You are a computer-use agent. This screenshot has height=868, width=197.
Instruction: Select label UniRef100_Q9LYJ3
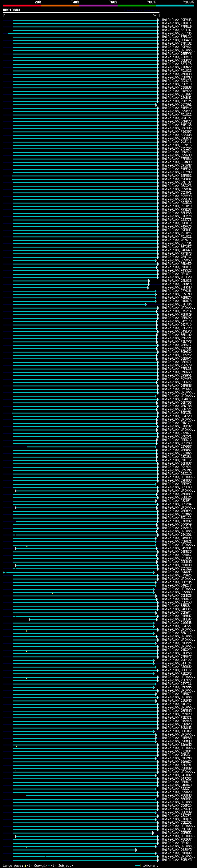click(177, 84)
